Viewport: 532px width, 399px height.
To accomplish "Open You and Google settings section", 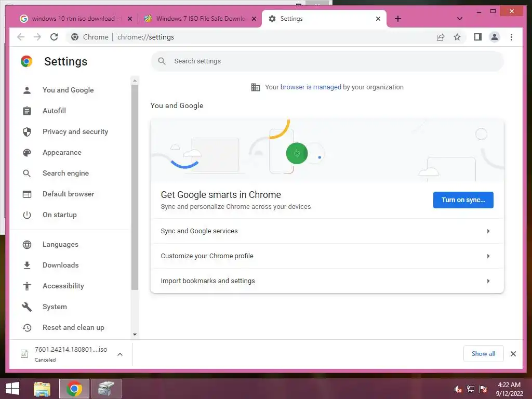I will [68, 90].
